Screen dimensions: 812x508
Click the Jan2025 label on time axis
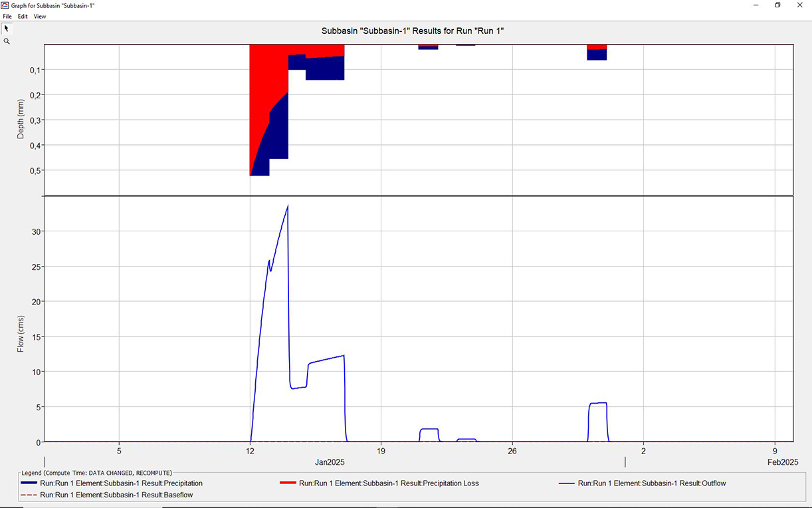pos(330,462)
